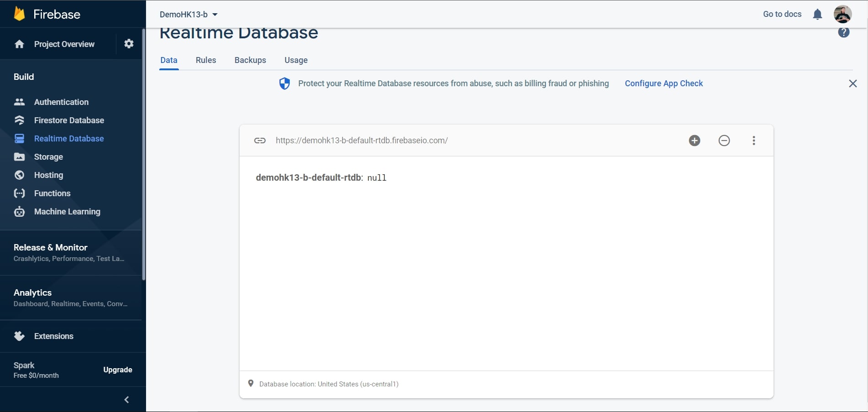This screenshot has width=868, height=412.
Task: Open the Authentication section
Action: (61, 102)
